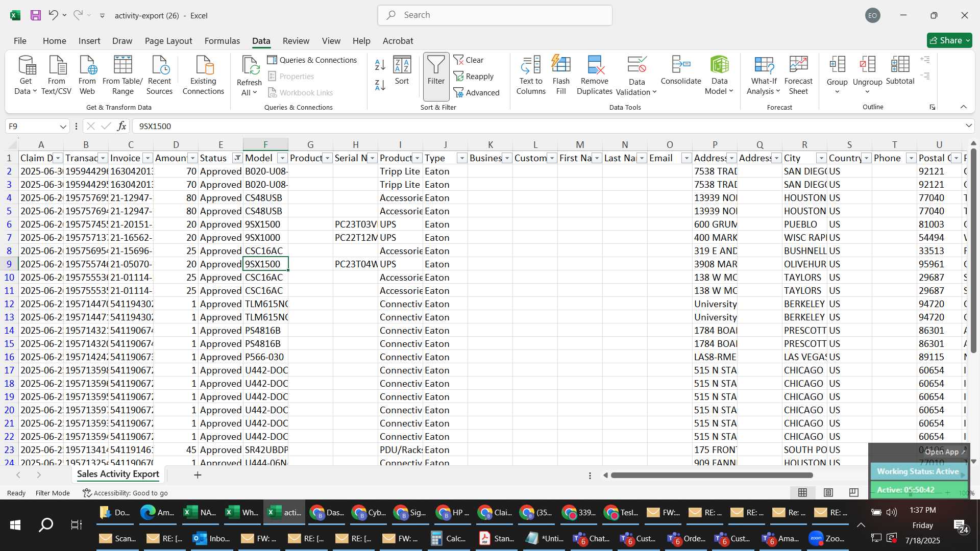Select Sales Activity Export sheet tab
The height and width of the screenshot is (551, 980).
[x=118, y=474]
